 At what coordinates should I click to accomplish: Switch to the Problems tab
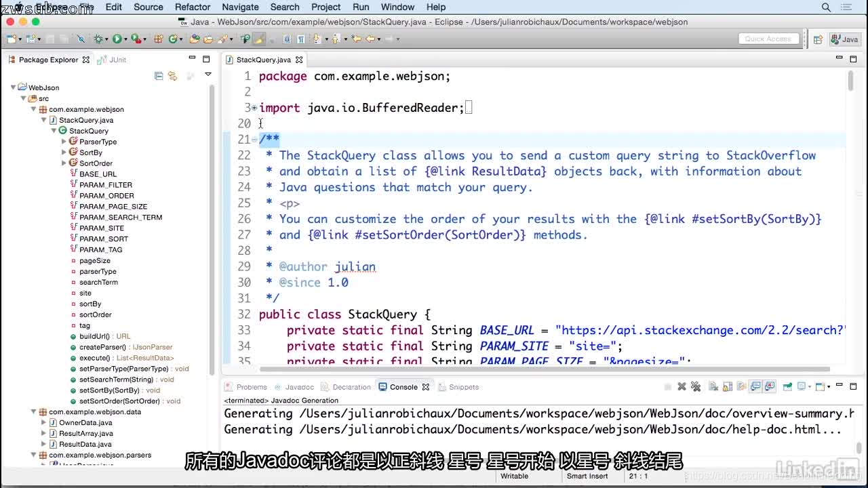(246, 387)
